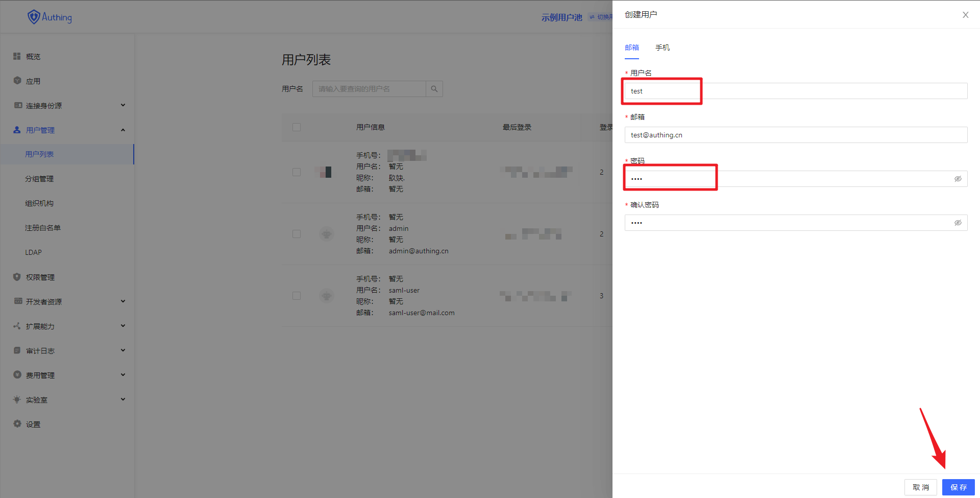Check the admin user's row checkbox

pyautogui.click(x=297, y=233)
